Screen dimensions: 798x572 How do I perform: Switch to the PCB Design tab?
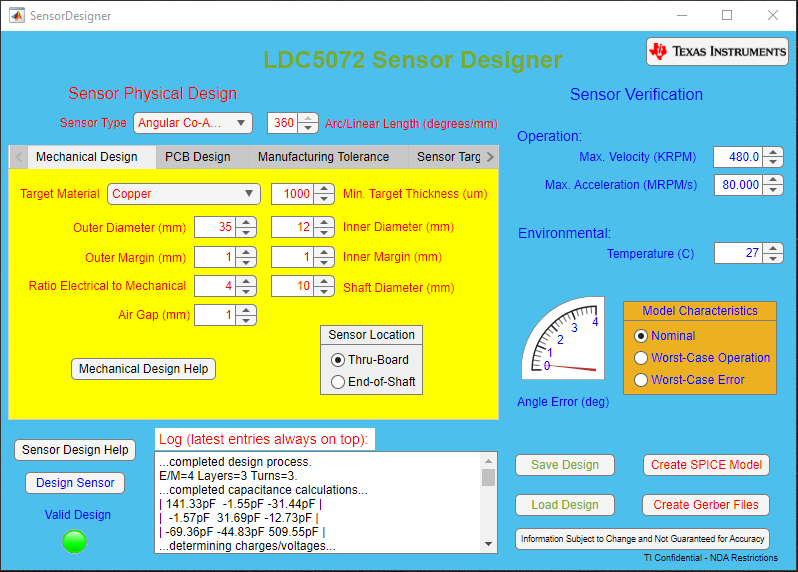(x=197, y=157)
